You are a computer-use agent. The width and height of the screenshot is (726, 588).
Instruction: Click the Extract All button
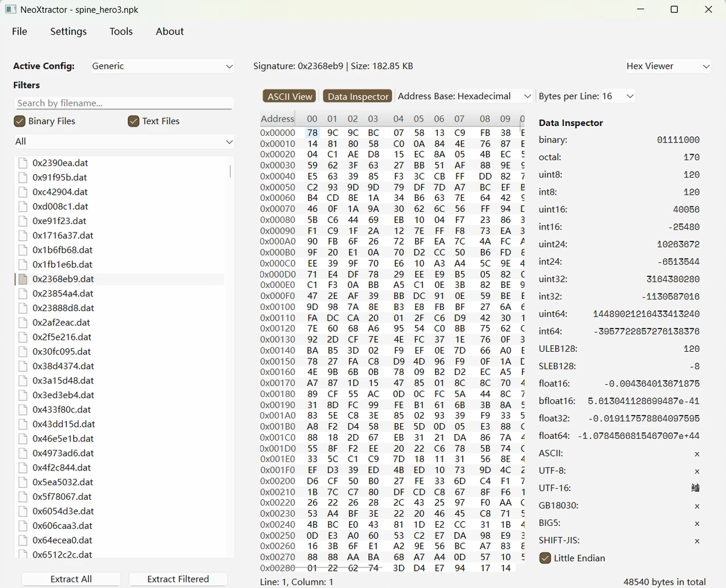coord(71,579)
